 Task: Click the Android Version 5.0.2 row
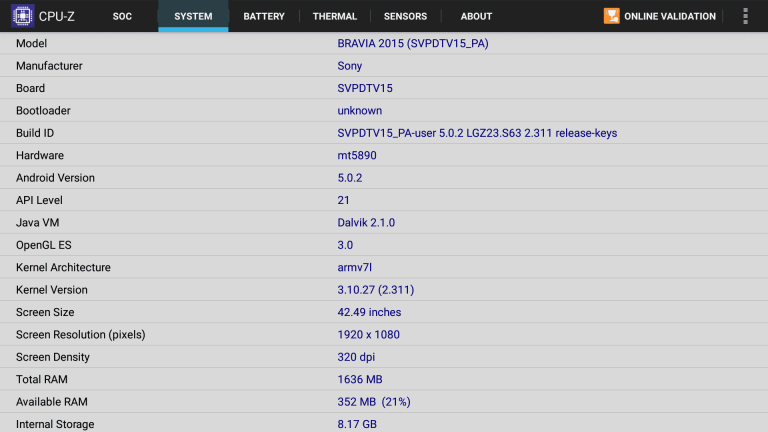pyautogui.click(x=384, y=178)
